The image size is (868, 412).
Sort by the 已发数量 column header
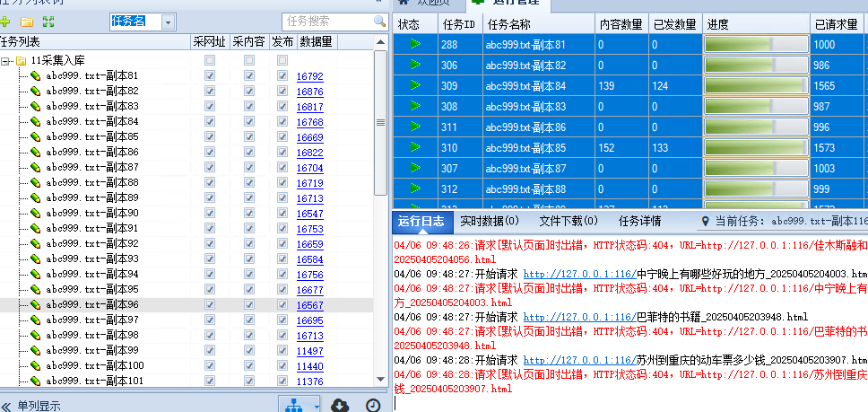[x=675, y=24]
